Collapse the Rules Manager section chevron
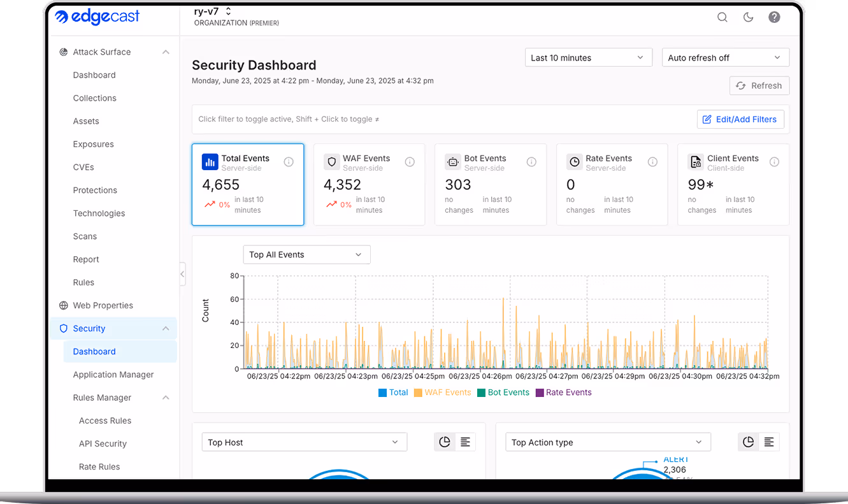This screenshot has width=848, height=504. [x=166, y=398]
